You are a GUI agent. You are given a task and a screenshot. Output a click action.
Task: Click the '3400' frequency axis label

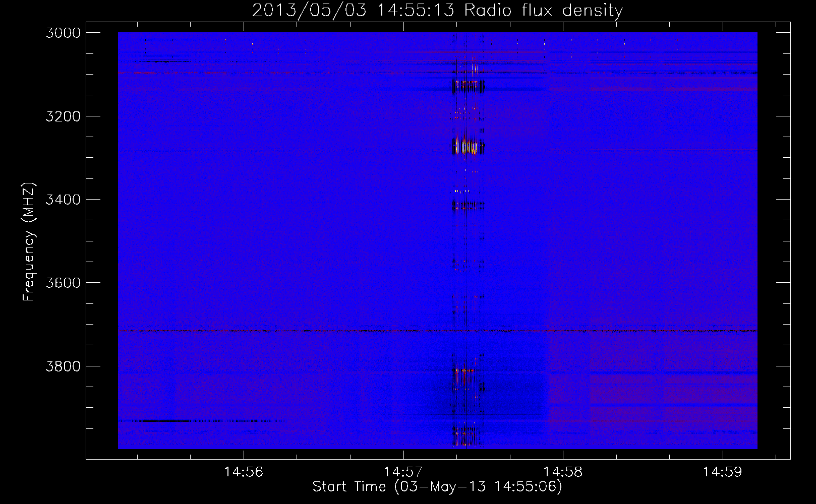click(63, 200)
